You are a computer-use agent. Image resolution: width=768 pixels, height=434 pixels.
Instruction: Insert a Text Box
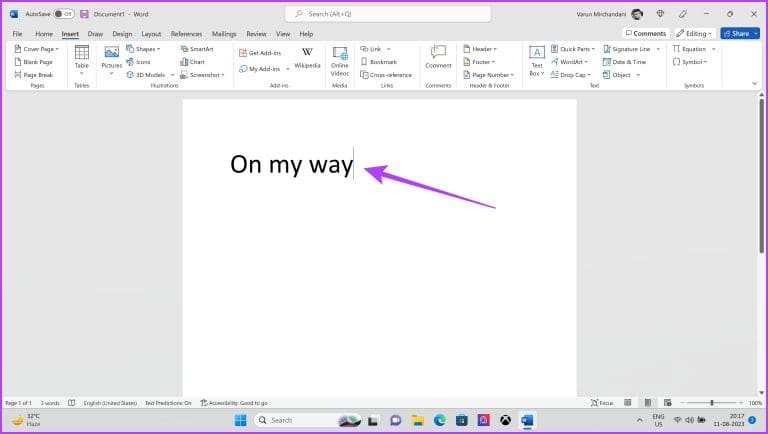536,60
